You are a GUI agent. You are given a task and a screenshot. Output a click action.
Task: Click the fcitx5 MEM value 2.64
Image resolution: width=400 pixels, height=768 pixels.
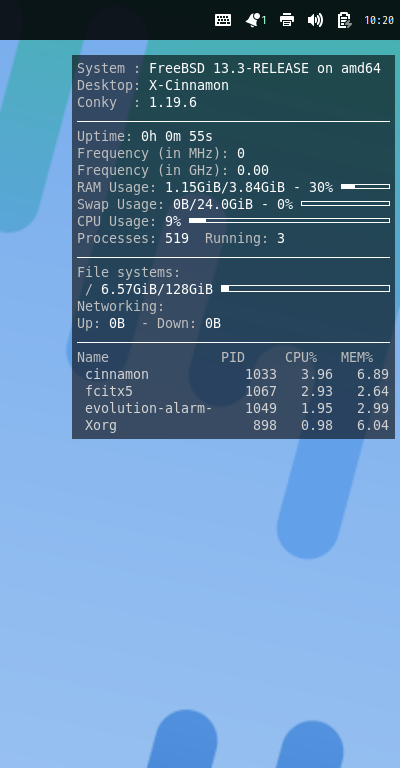[373, 391]
